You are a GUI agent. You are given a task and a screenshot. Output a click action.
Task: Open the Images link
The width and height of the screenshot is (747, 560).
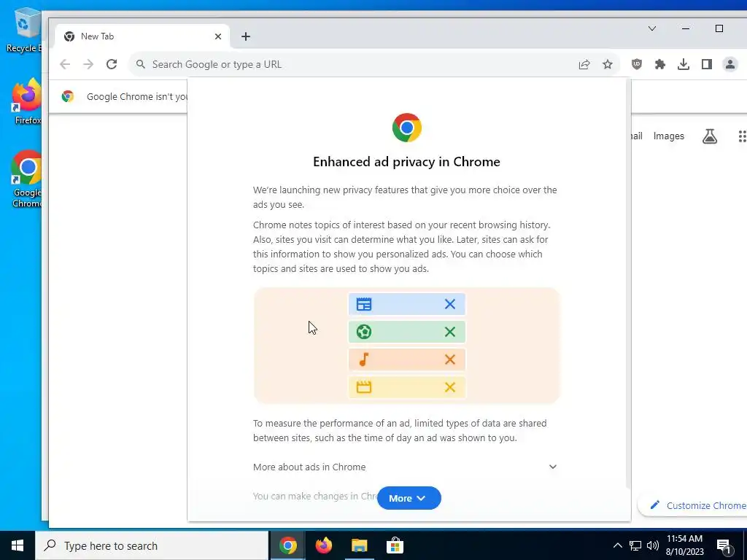point(668,136)
